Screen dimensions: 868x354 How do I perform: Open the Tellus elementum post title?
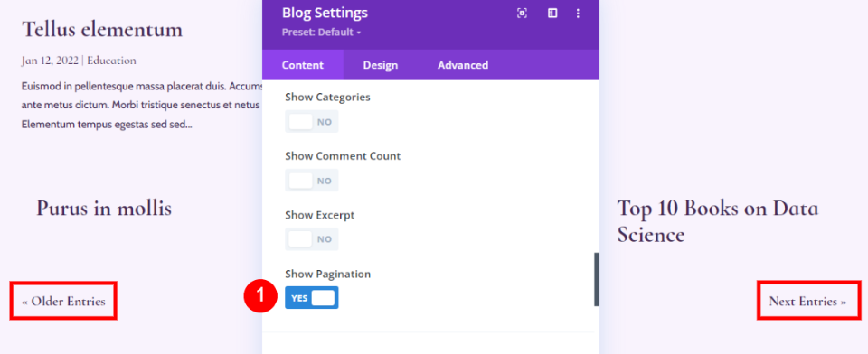pos(102,29)
